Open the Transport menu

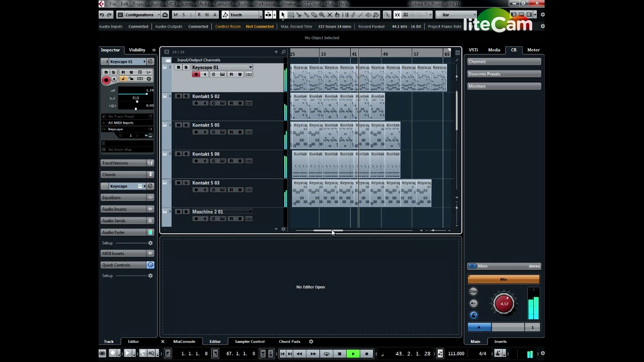(223, 4)
